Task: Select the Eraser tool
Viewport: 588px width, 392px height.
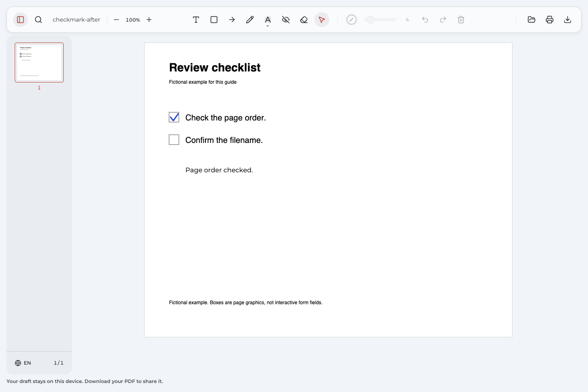Action: click(304, 20)
